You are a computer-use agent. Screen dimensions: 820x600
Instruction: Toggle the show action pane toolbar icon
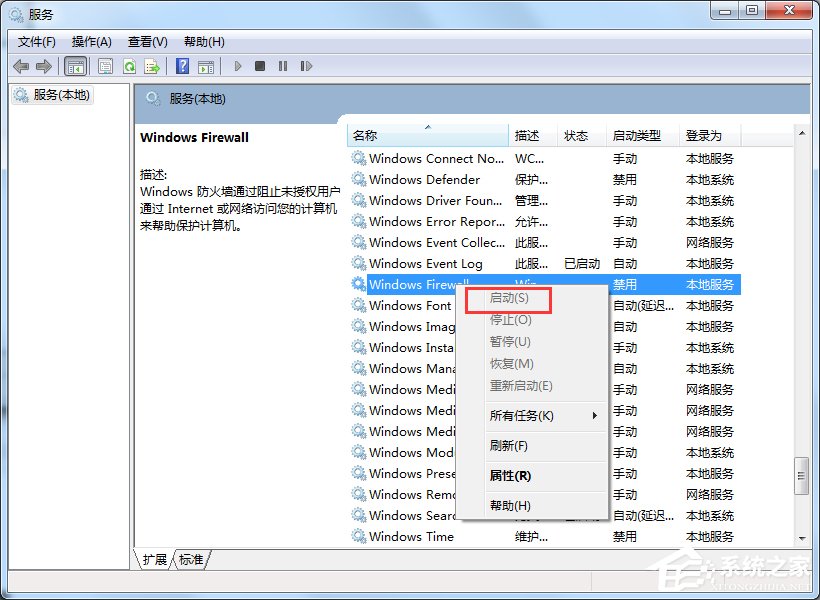coord(206,66)
